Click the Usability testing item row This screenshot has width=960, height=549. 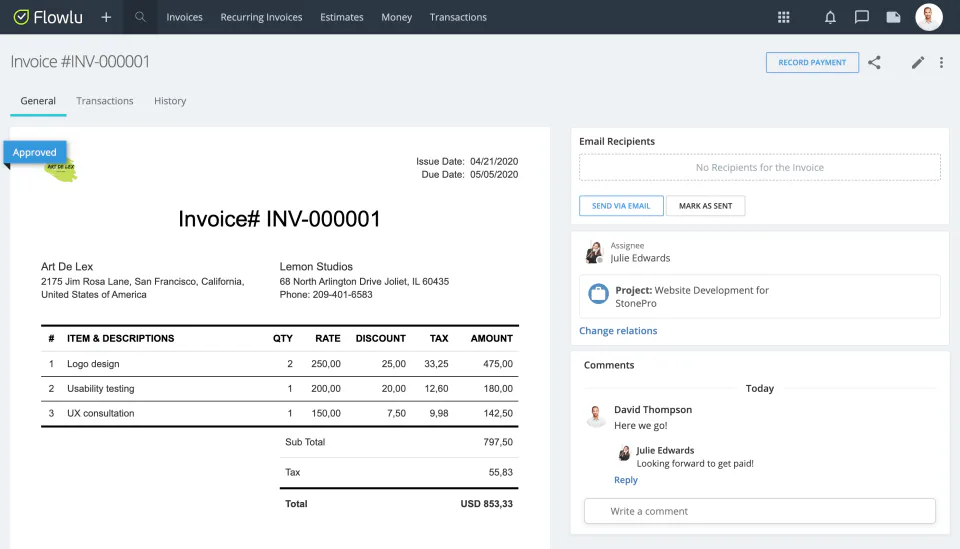[280, 389]
